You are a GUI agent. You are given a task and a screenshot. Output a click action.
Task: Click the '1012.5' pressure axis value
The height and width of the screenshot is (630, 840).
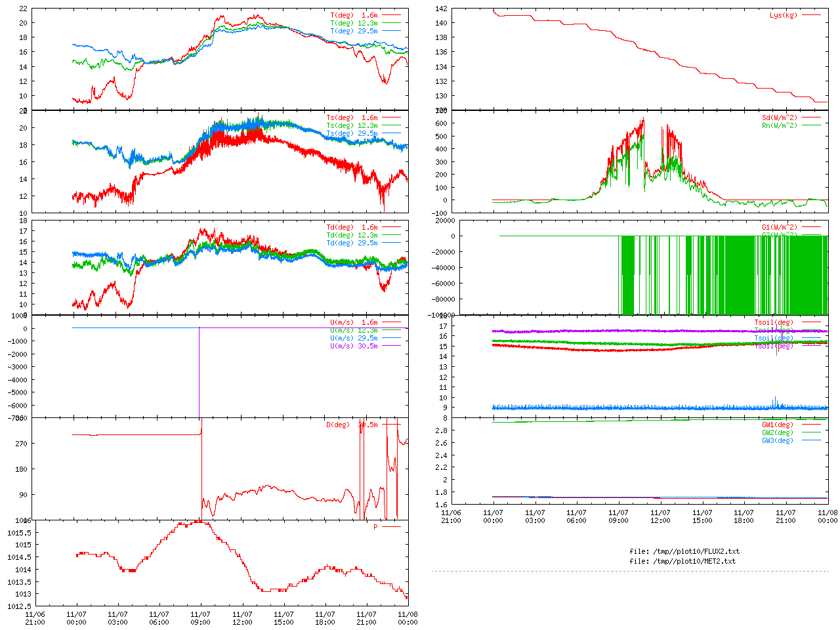point(20,606)
